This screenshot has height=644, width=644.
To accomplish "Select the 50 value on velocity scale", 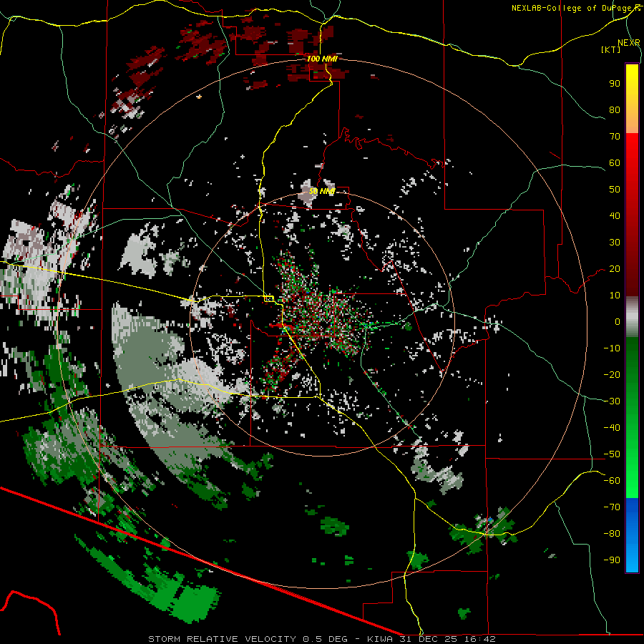I will point(615,190).
